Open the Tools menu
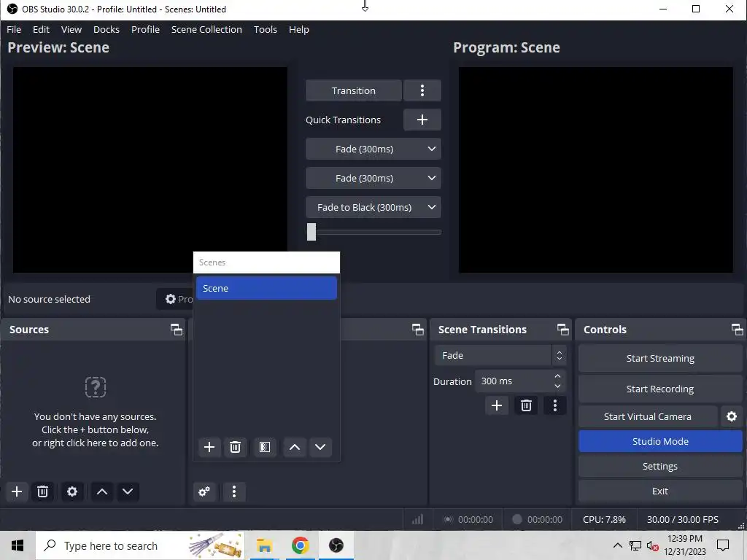Image resolution: width=747 pixels, height=560 pixels. pos(266,29)
